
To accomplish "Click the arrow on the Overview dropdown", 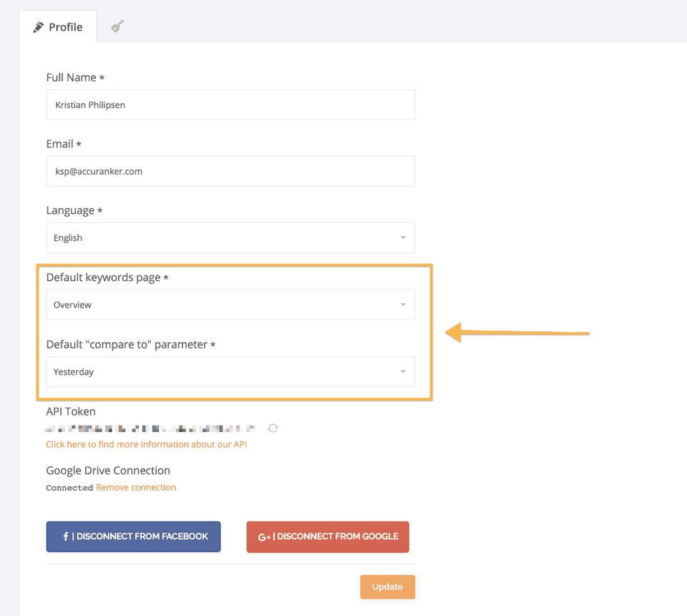I will click(x=403, y=305).
